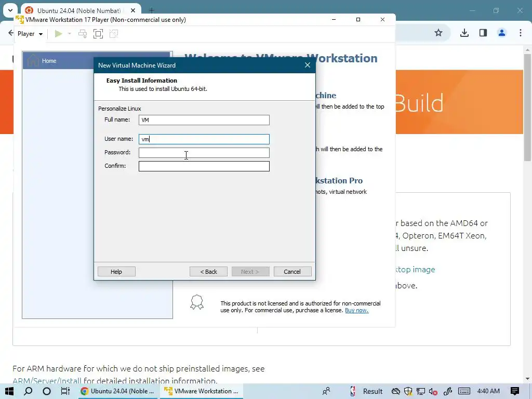Switch to Chrome Ubuntu 24.04 taskbar button
Image resolution: width=532 pixels, height=399 pixels.
pos(117,391)
